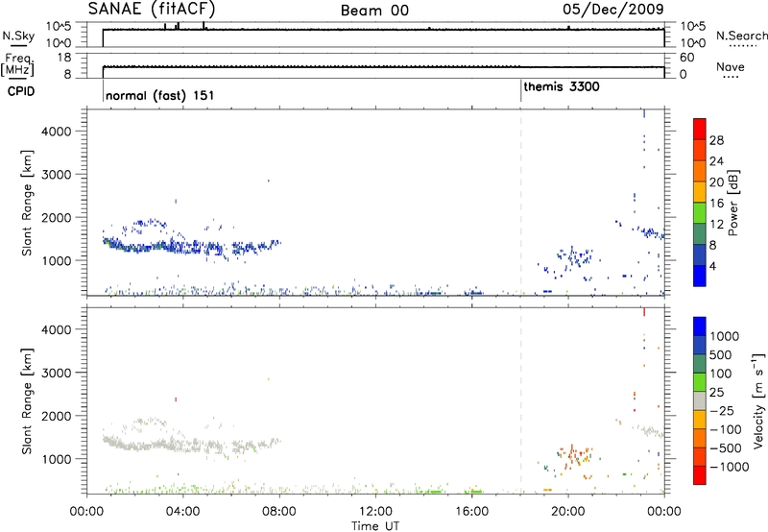Screen dimensions: 768x532
Task: Pick the light green 25–100 velocity colorbar segment
Action: 700,382
